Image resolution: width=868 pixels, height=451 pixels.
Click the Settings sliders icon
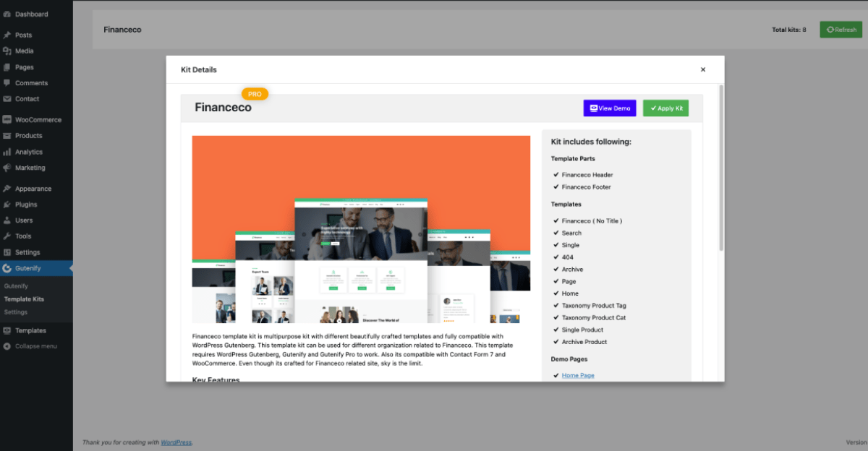coord(7,252)
